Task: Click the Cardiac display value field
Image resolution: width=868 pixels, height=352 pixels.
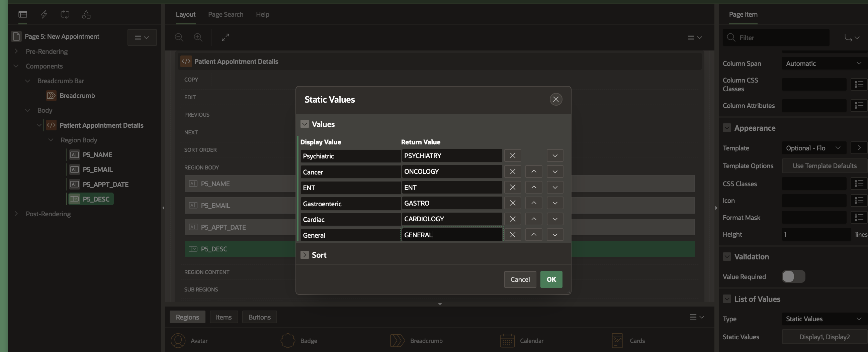Action: [x=350, y=219]
